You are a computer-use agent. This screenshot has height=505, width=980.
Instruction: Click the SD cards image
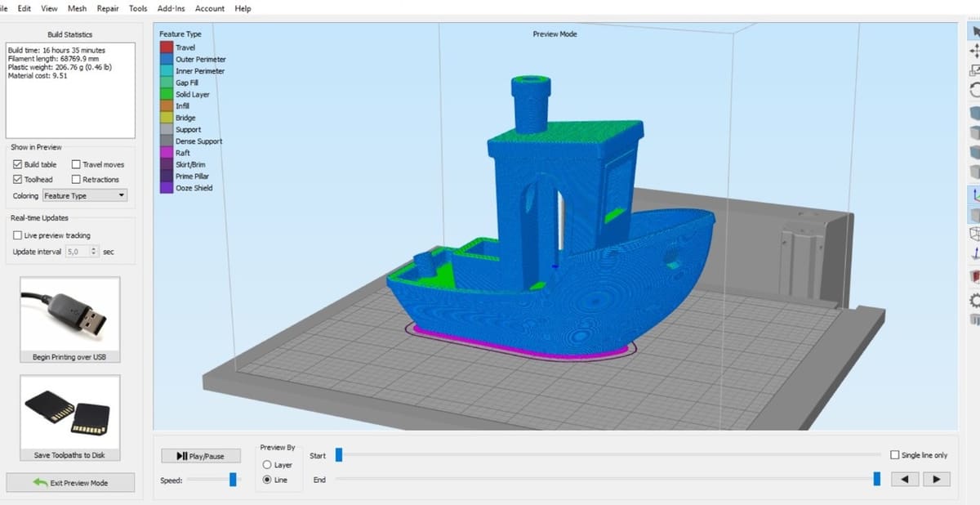(70, 412)
